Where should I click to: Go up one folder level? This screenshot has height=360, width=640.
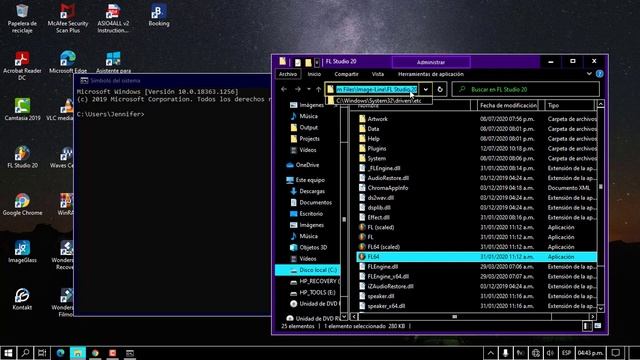click(x=318, y=89)
